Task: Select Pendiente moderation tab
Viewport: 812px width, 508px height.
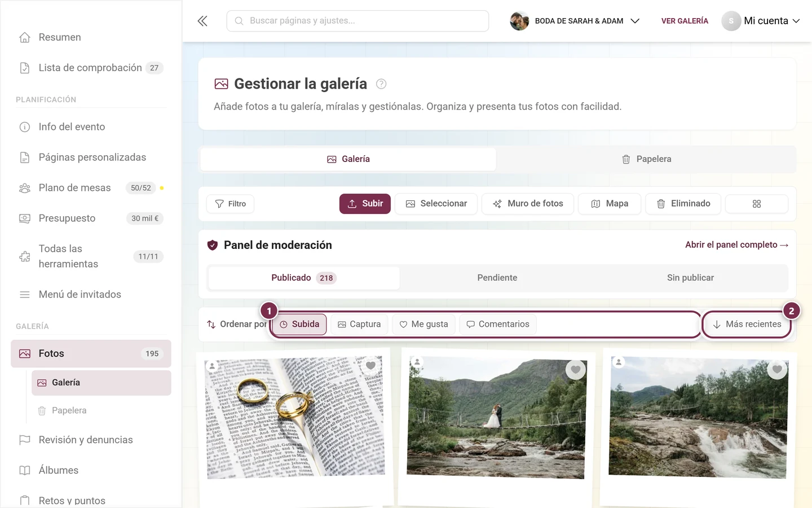Action: (x=497, y=278)
